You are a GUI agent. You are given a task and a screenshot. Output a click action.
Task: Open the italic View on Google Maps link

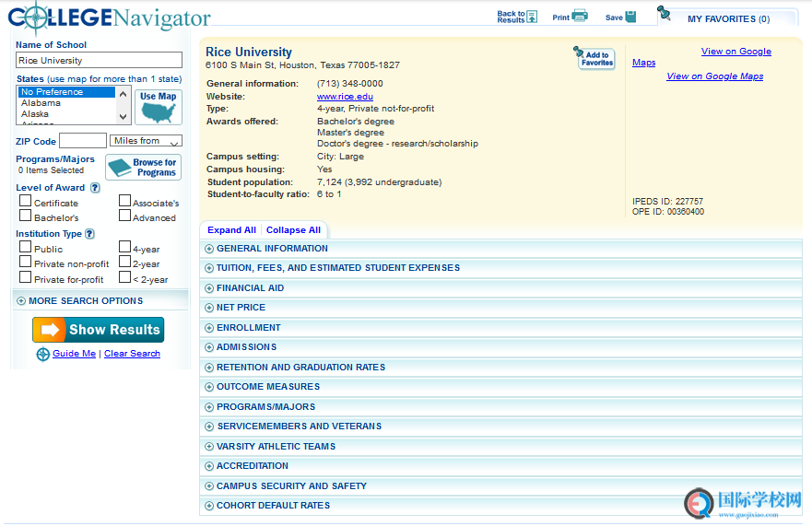pyautogui.click(x=714, y=76)
